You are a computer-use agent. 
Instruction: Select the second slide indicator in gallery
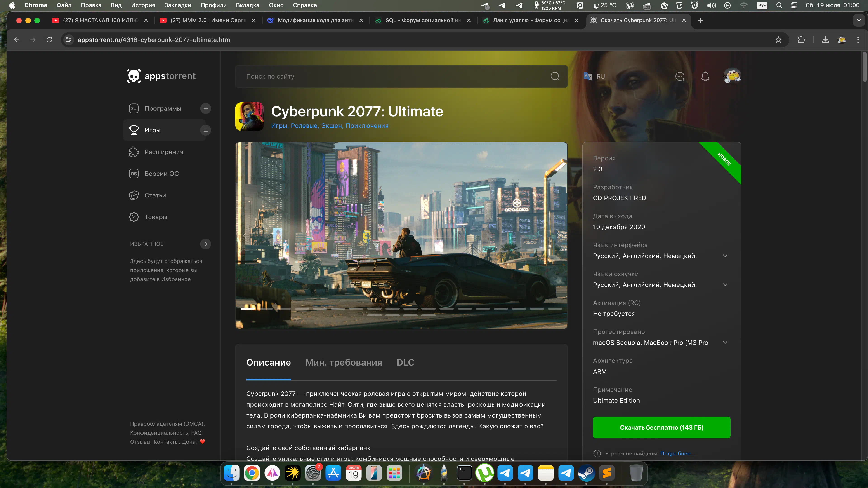pos(266,308)
